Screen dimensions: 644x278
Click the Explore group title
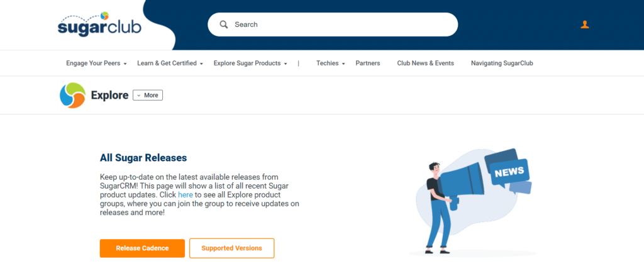click(109, 95)
